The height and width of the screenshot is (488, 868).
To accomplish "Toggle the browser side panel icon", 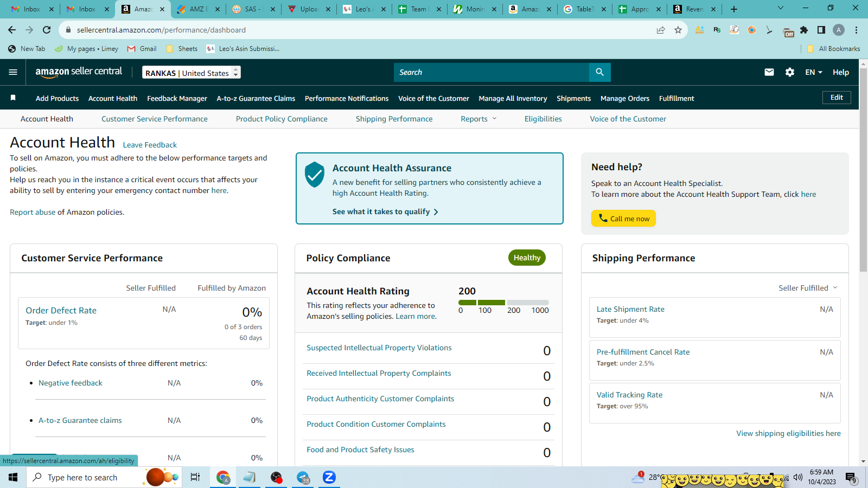I will point(821,30).
